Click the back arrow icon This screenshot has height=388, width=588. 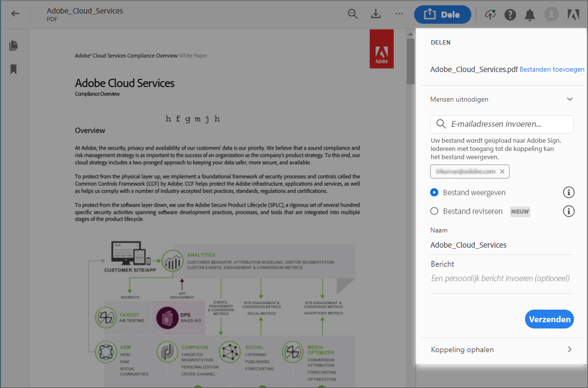tap(15, 14)
